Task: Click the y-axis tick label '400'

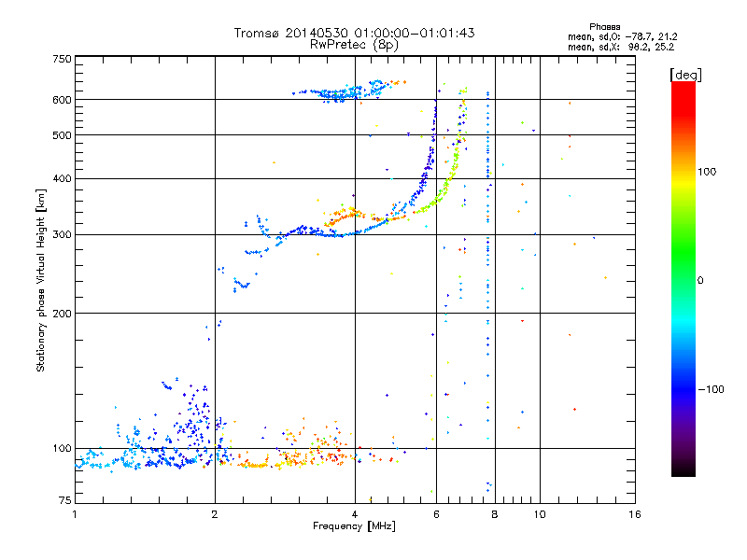Action: pos(62,178)
